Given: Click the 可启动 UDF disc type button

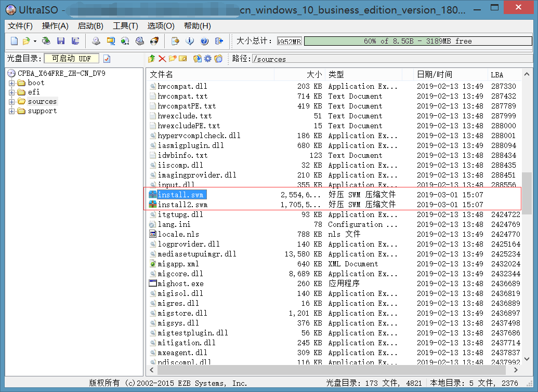Looking at the screenshot, I should click(71, 59).
